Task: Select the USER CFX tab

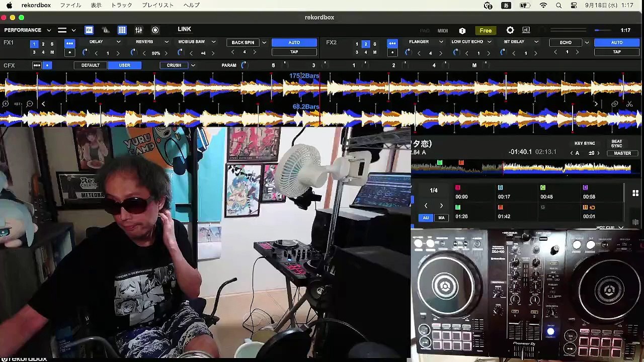Action: (x=125, y=65)
